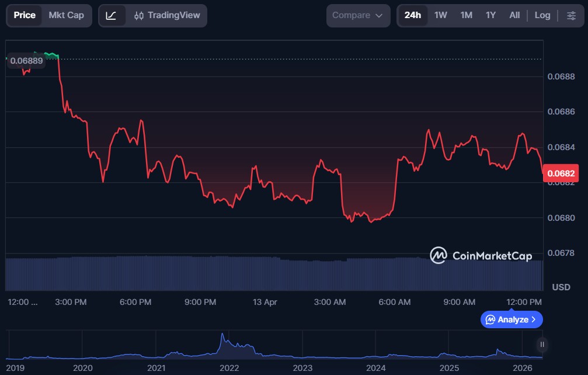Expand the Compare dropdown
Image resolution: width=588 pixels, height=375 pixels.
coord(358,15)
